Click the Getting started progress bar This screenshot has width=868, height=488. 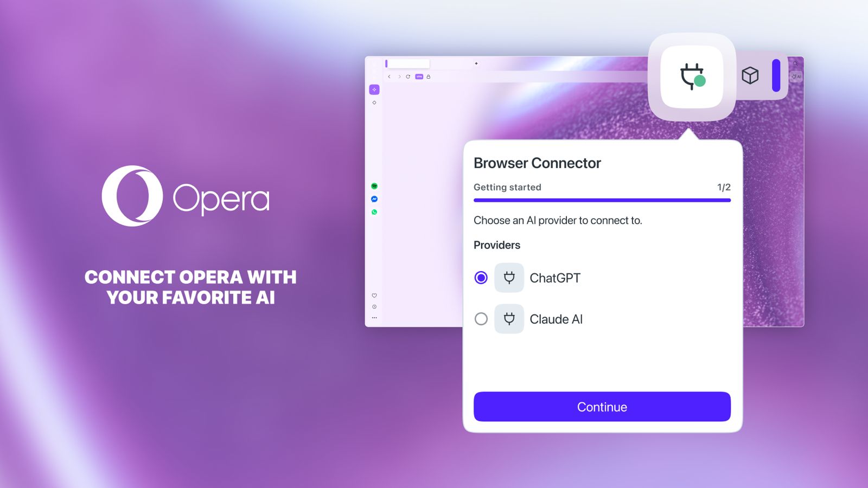[602, 200]
